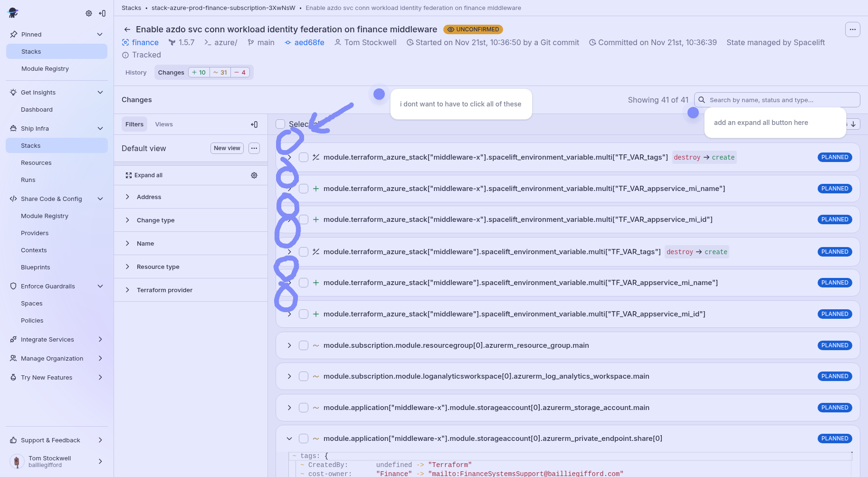Click the settings gear in sidebar header
Screen dimensions: 868x477
[x=89, y=13]
